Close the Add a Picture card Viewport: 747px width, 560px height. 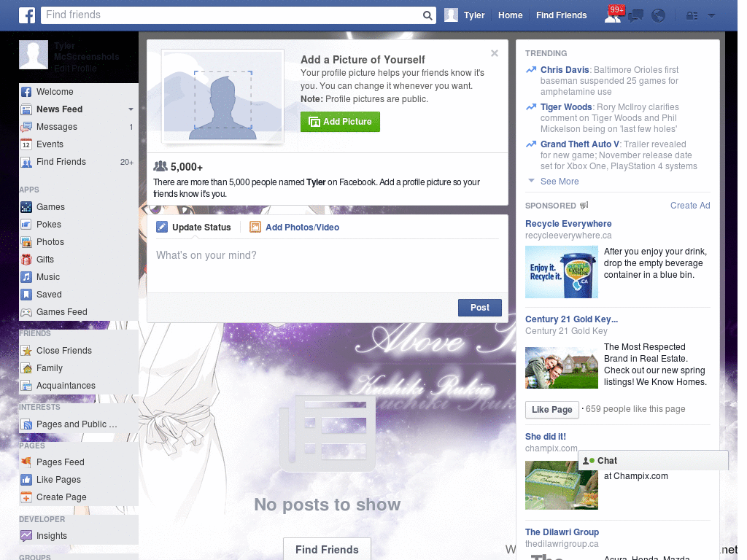click(x=495, y=53)
